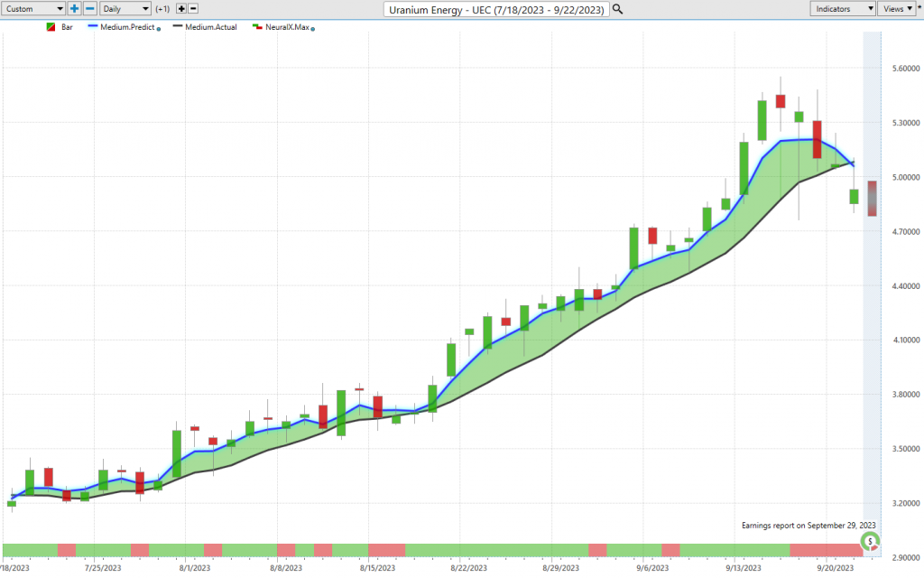Click the black plus forecast increment button
This screenshot has width=924, height=578.
pos(181,9)
